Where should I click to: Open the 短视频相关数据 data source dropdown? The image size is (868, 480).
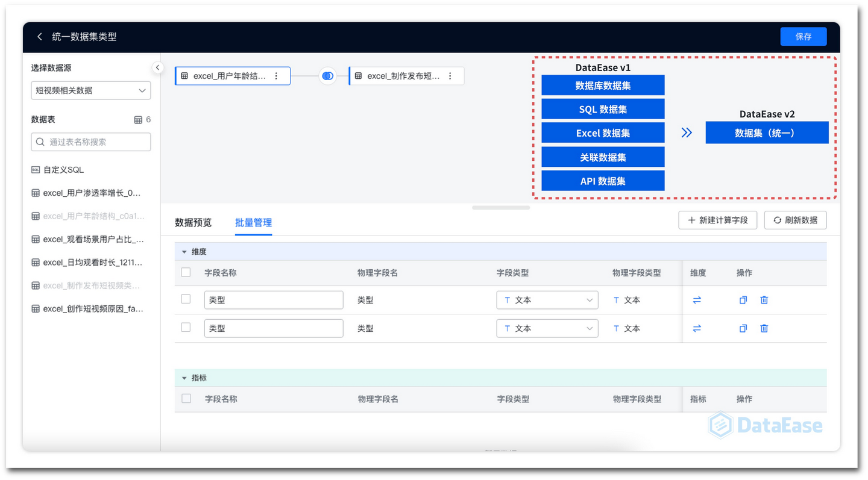[x=90, y=90]
